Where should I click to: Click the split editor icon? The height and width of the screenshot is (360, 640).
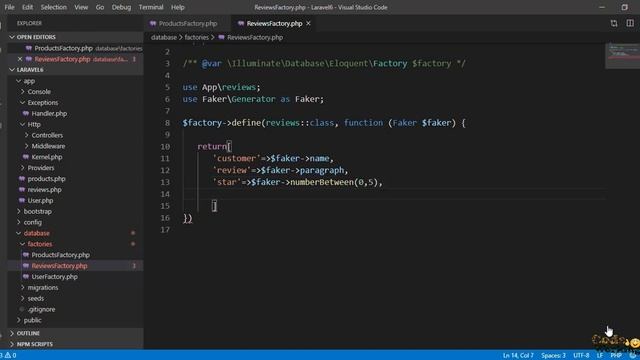coord(630,23)
